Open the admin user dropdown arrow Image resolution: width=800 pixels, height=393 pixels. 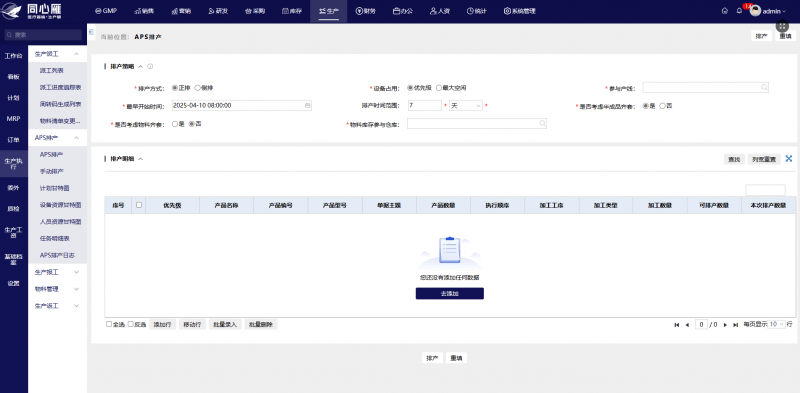(x=784, y=11)
